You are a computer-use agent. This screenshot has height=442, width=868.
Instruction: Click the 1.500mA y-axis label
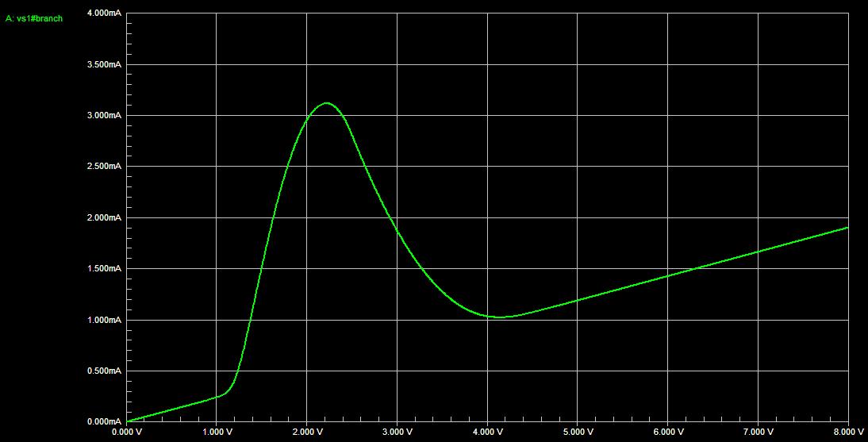click(x=104, y=269)
